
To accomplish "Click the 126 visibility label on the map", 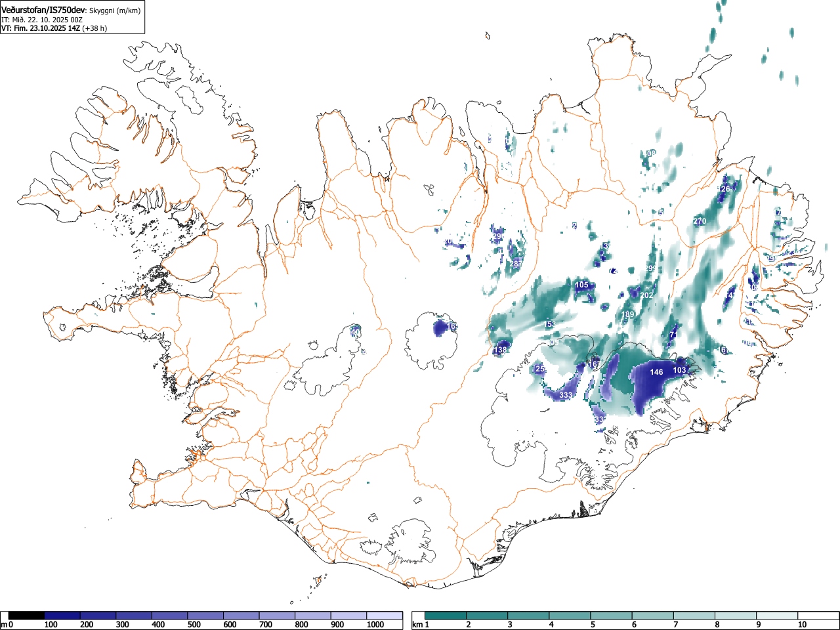I will tap(724, 189).
